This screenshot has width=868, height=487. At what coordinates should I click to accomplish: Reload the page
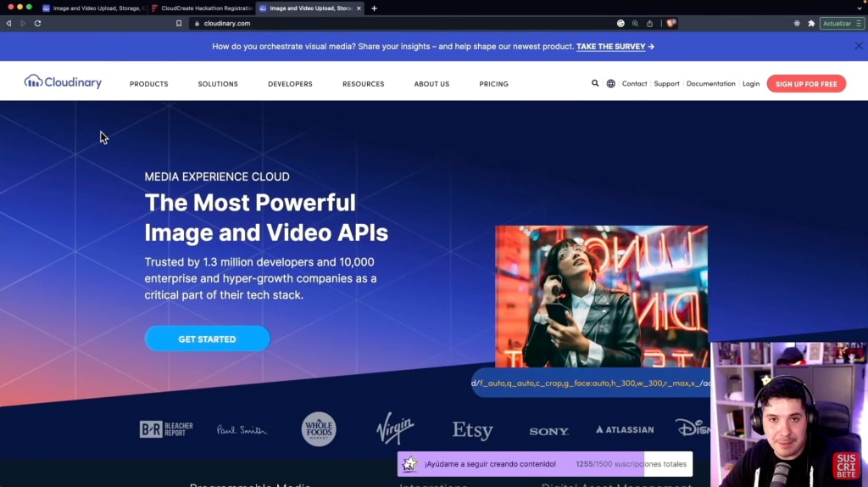coord(37,23)
